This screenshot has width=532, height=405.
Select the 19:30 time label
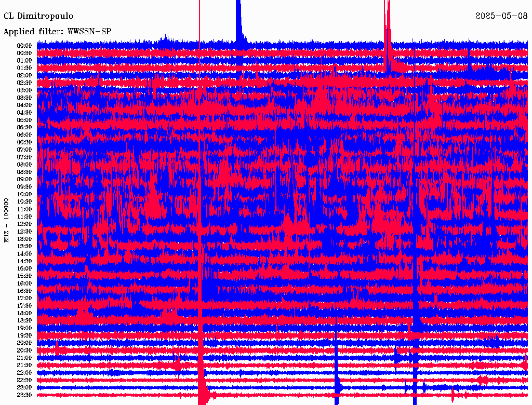[x=24, y=336]
